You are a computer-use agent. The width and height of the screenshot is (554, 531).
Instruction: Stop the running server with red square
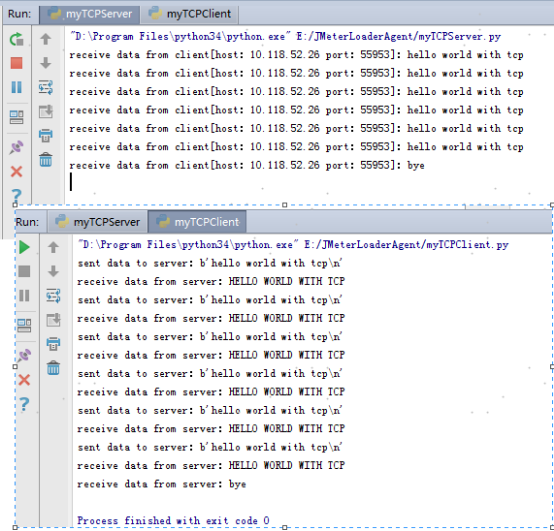point(16,63)
